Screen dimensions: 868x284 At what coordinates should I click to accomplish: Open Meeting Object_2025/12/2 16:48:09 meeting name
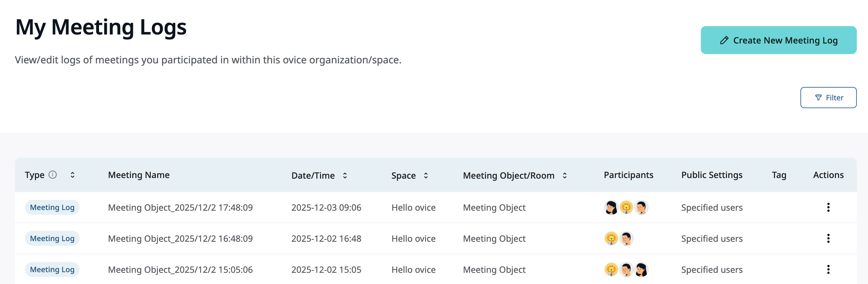point(180,239)
